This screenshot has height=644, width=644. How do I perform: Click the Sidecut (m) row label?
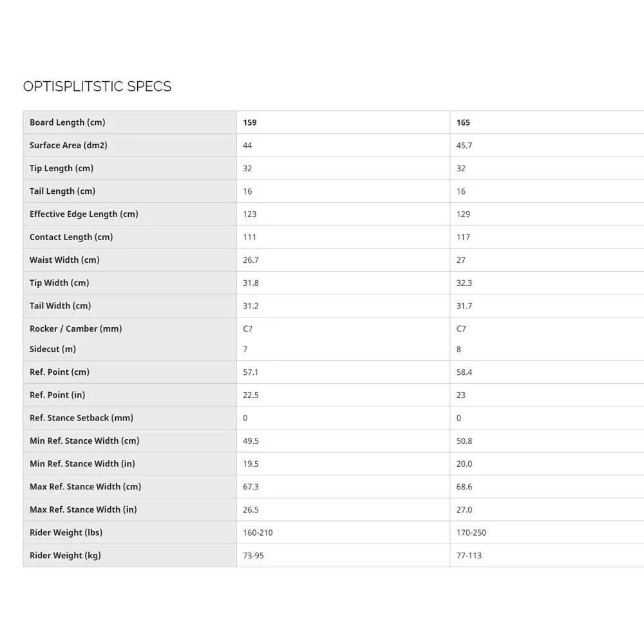(53, 349)
